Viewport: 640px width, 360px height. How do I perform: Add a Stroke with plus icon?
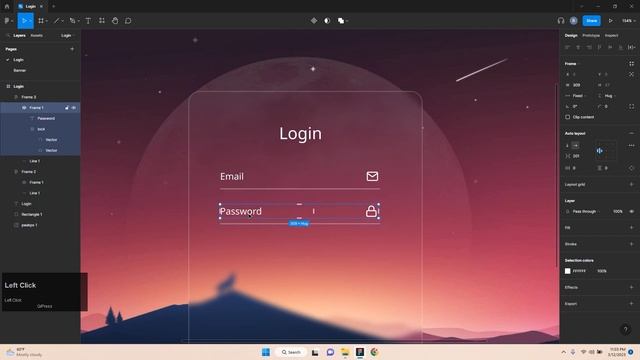[x=631, y=244]
